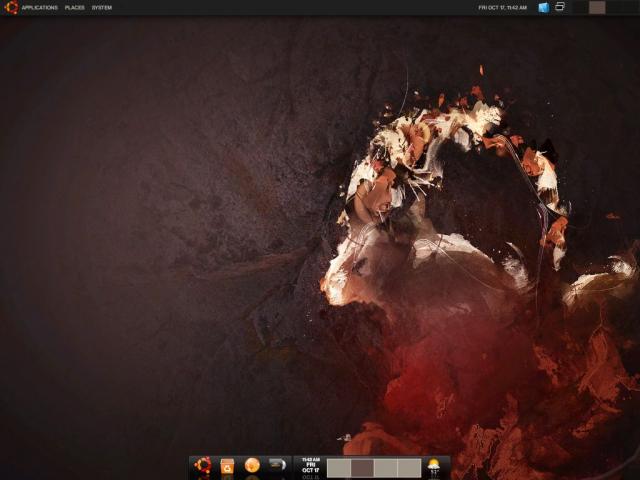This screenshot has height=480, width=640.
Task: Open the Places menu
Action: coord(75,7)
